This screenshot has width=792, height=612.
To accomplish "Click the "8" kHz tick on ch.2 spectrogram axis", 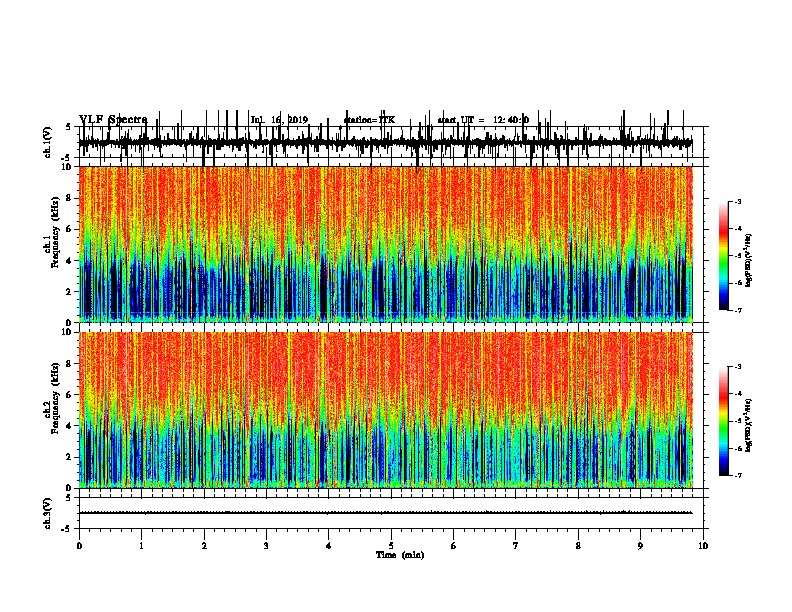I will (70, 364).
